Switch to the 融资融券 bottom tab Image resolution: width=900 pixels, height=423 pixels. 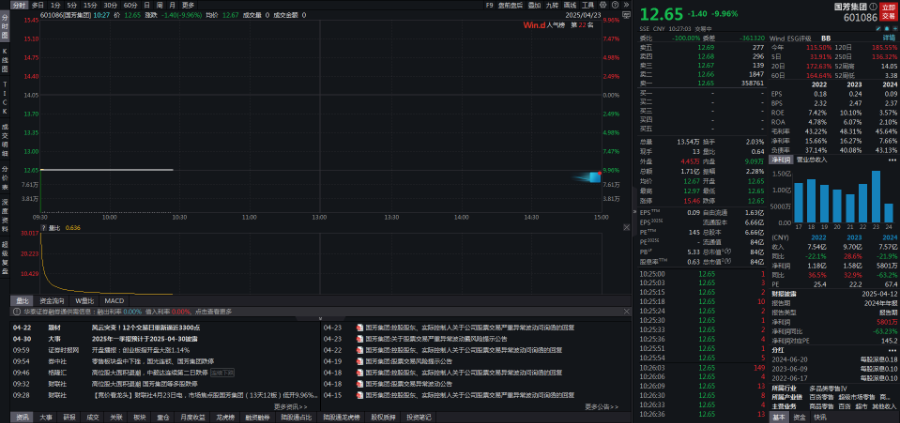[257, 417]
